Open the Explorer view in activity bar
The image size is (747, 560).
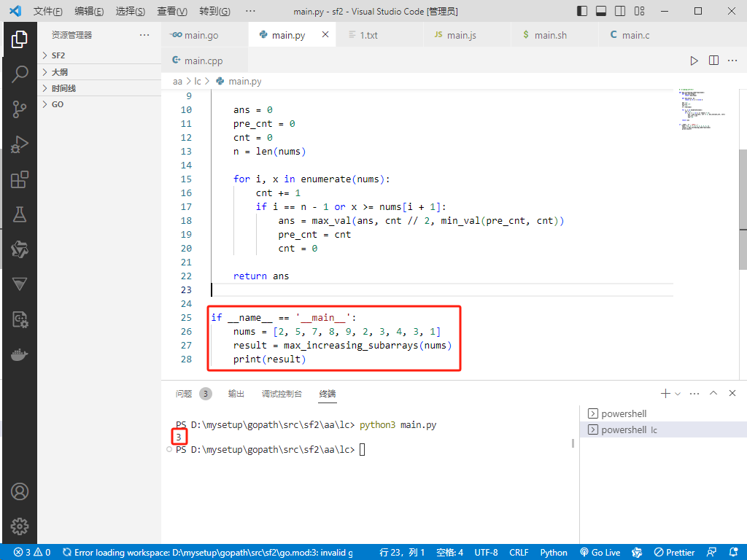(x=20, y=39)
